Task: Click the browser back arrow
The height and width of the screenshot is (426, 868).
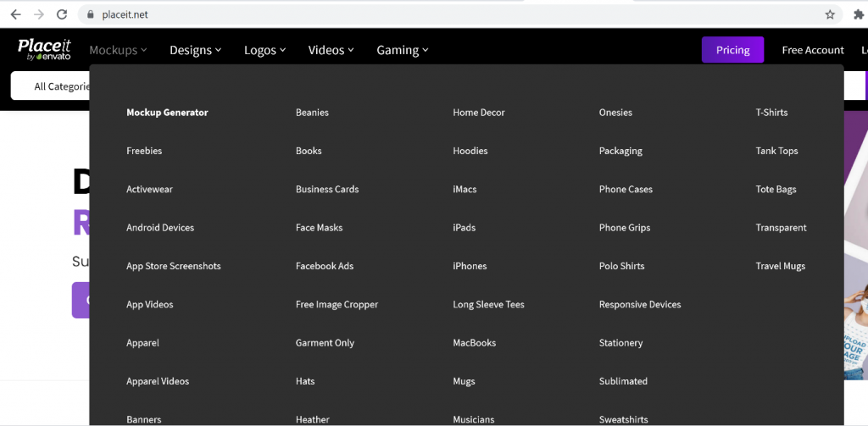Action: pyautogui.click(x=15, y=15)
